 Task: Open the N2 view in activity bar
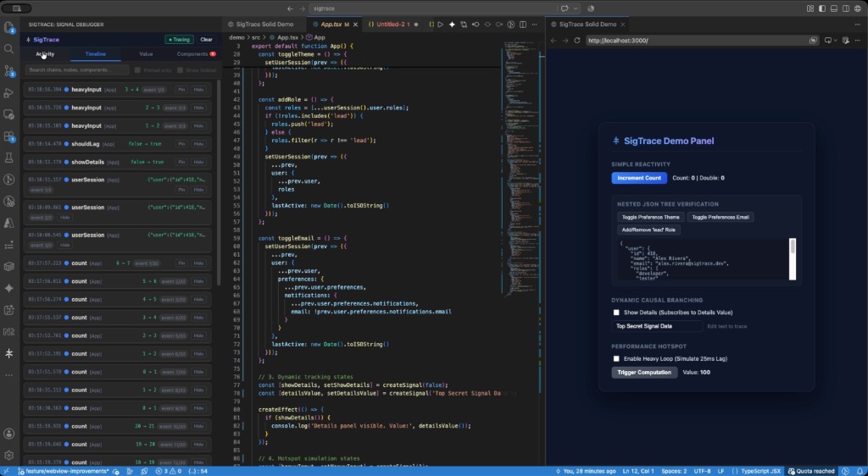(x=8, y=332)
